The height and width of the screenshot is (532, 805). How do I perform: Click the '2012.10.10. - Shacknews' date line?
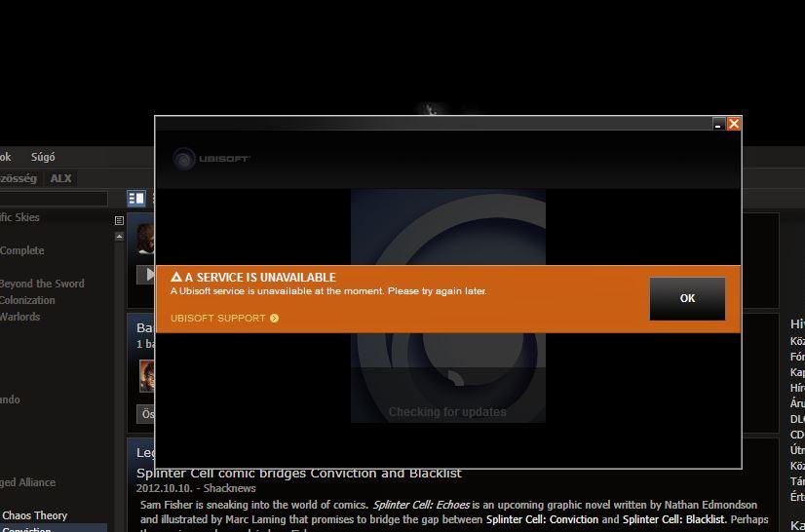pos(196,488)
